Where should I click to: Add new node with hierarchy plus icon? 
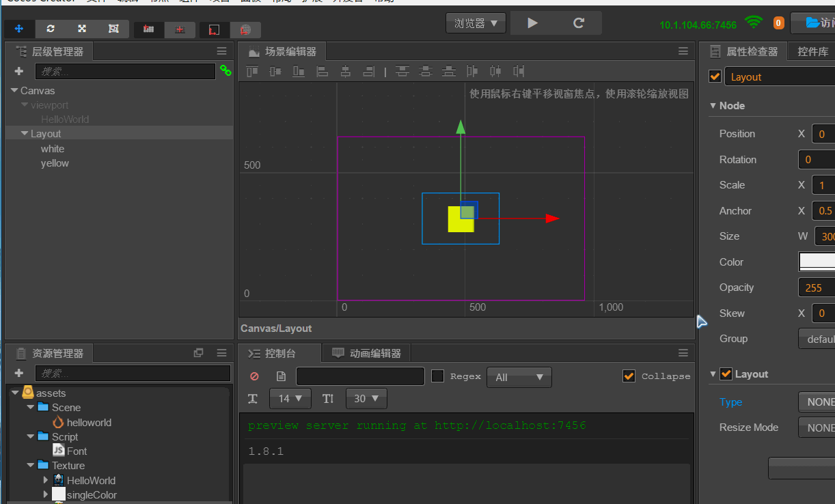(18, 71)
